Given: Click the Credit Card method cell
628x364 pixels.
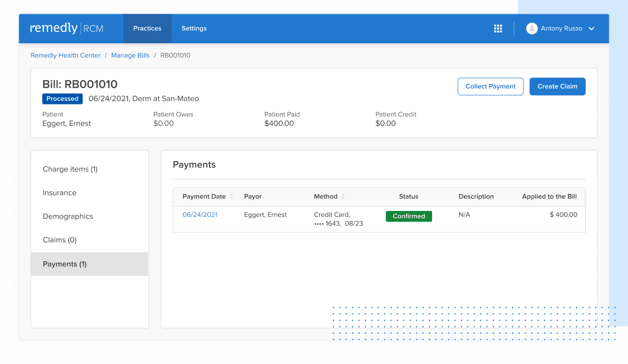Looking at the screenshot, I should coord(338,219).
